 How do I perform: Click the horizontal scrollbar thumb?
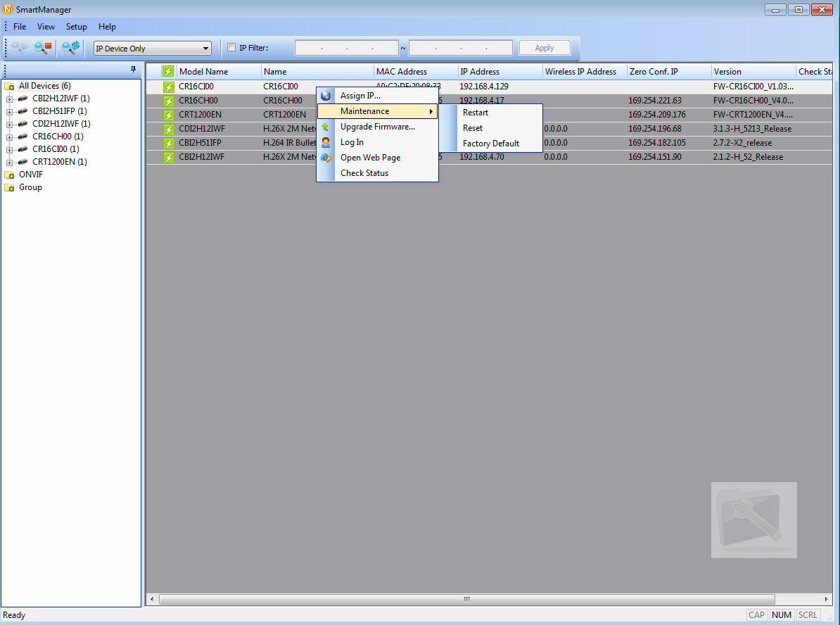pos(466,599)
